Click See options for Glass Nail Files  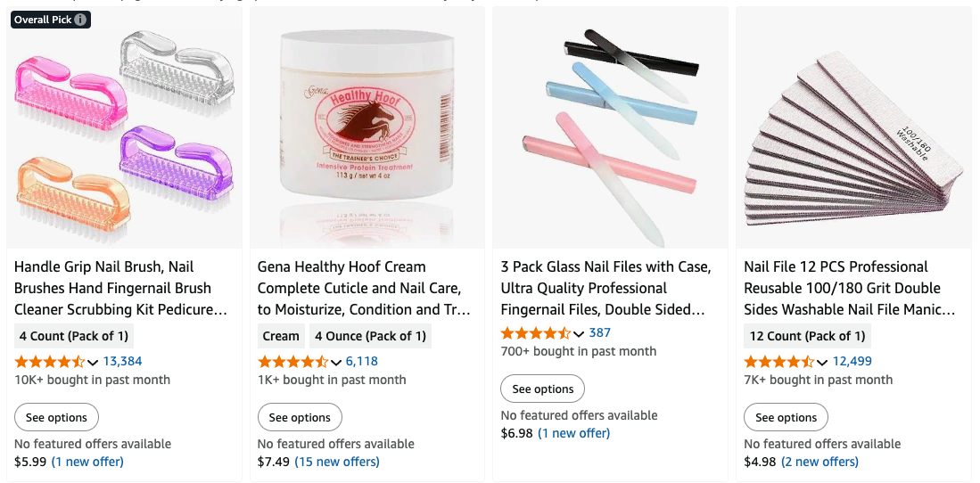point(542,389)
